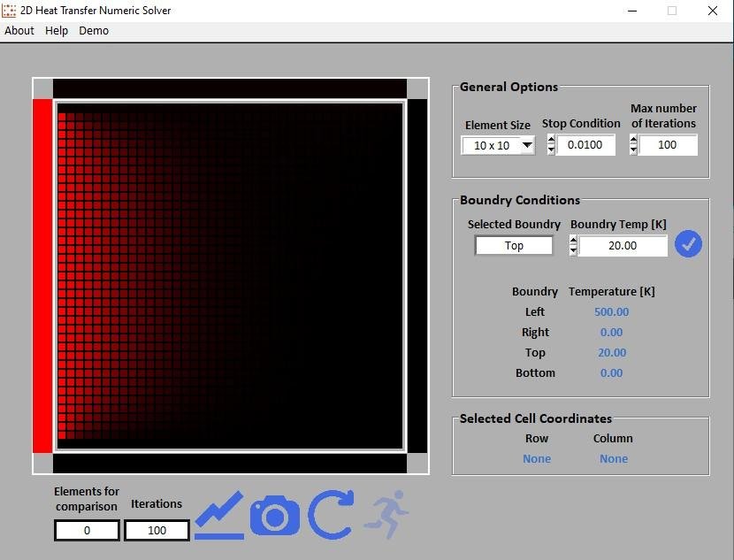Confirm boundary temp with the blue checkmark

coord(688,245)
